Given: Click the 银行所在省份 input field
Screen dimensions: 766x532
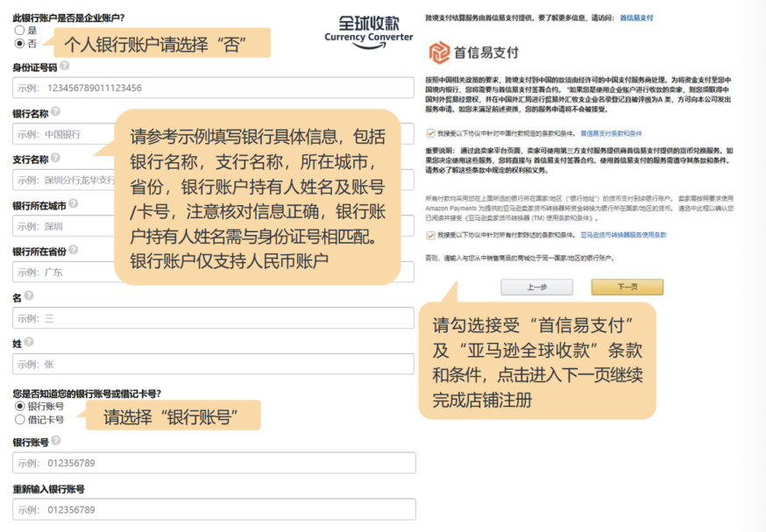Looking at the screenshot, I should pyautogui.click(x=213, y=272).
